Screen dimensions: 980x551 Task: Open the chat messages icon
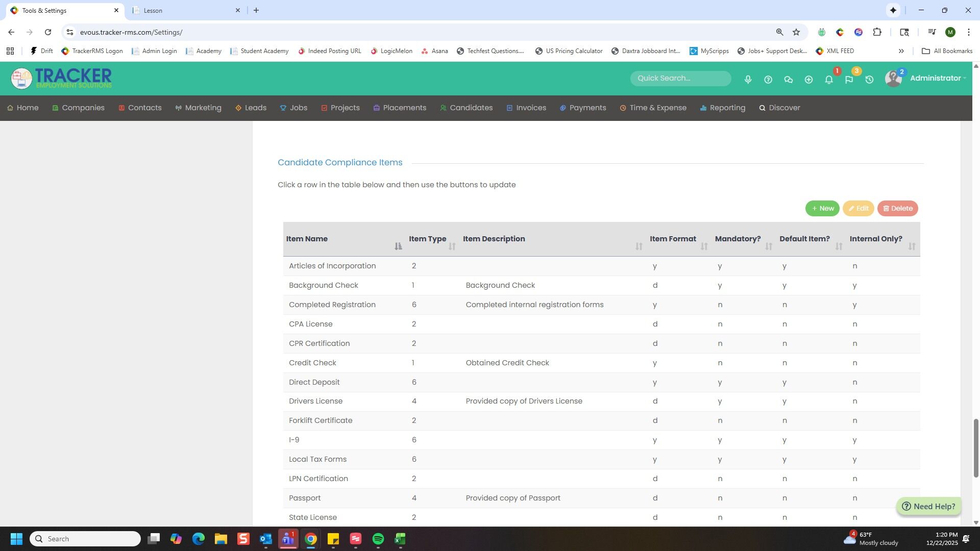point(788,80)
